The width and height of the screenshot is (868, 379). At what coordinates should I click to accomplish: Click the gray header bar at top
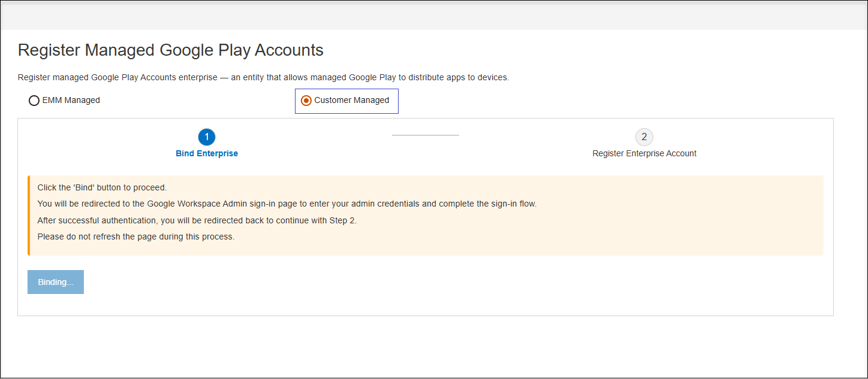(434, 16)
